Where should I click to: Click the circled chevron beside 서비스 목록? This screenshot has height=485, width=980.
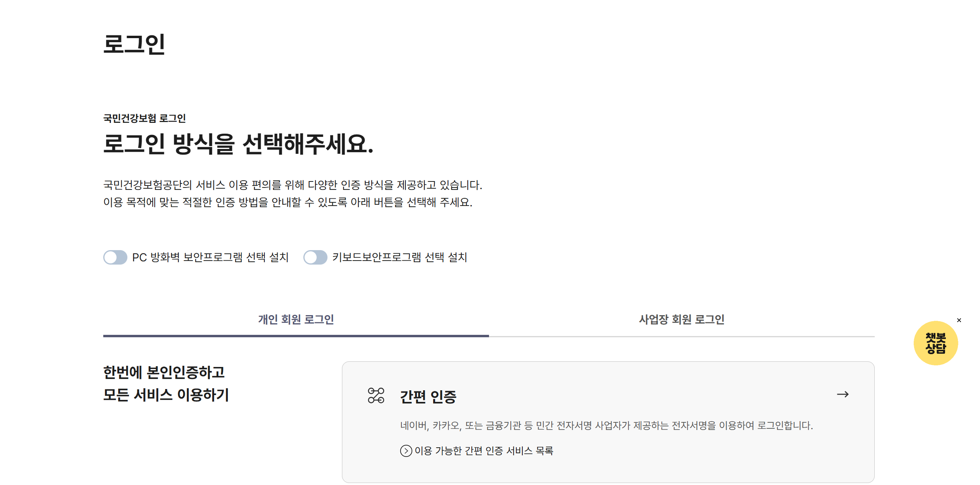[x=406, y=451]
